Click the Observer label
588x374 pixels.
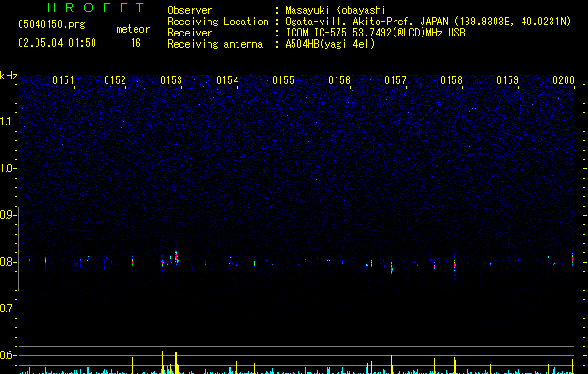(x=190, y=10)
